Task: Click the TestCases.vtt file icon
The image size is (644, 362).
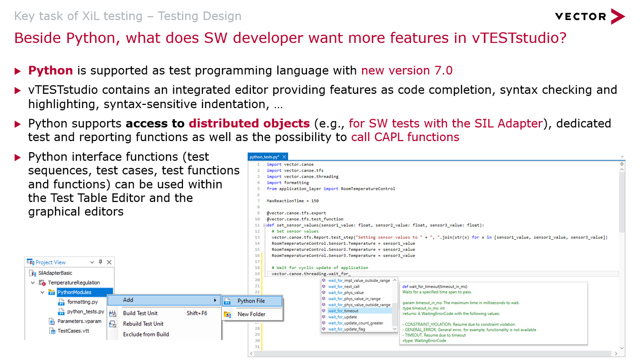Action: [x=52, y=331]
